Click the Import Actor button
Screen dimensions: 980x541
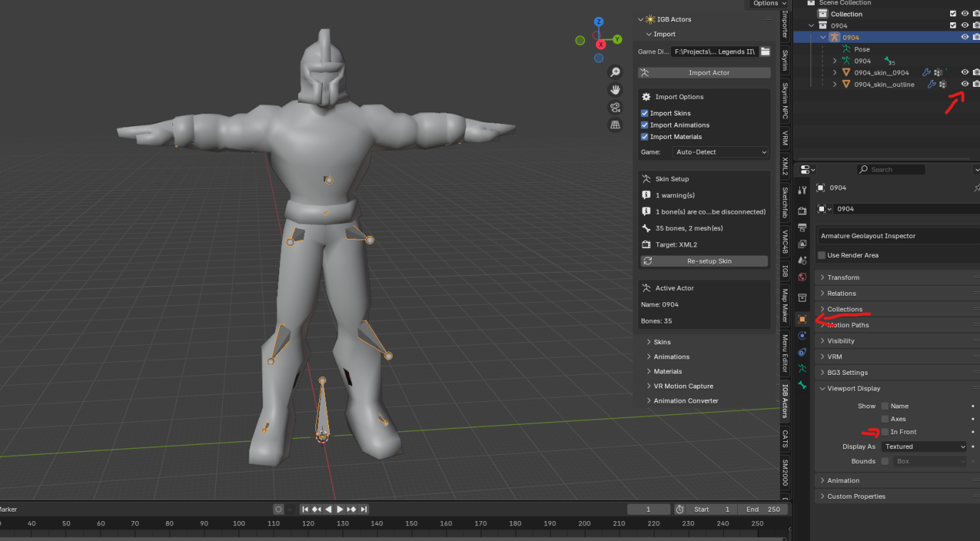(x=704, y=73)
